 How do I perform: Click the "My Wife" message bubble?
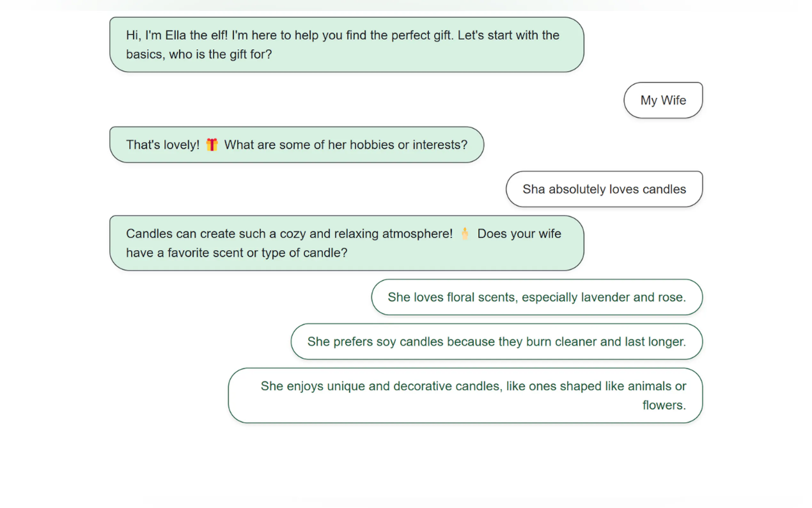663,100
